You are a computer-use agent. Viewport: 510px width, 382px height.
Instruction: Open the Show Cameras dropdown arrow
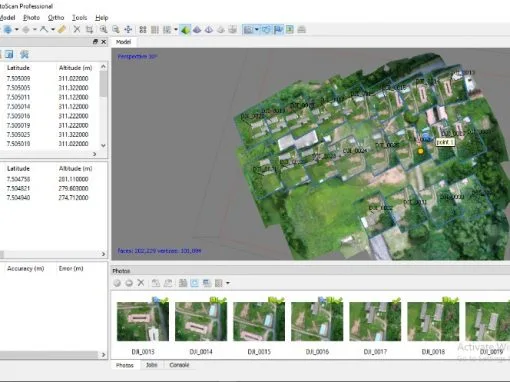pyautogui.click(x=257, y=30)
